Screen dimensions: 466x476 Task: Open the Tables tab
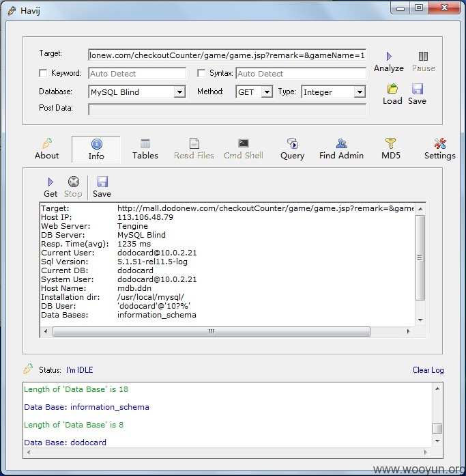[x=145, y=149]
